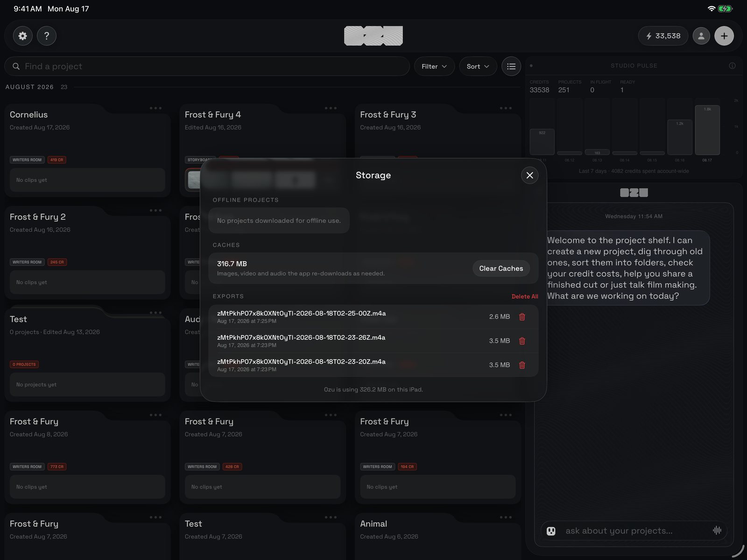This screenshot has width=747, height=560.
Task: Open the user profile avatar
Action: coord(701,36)
